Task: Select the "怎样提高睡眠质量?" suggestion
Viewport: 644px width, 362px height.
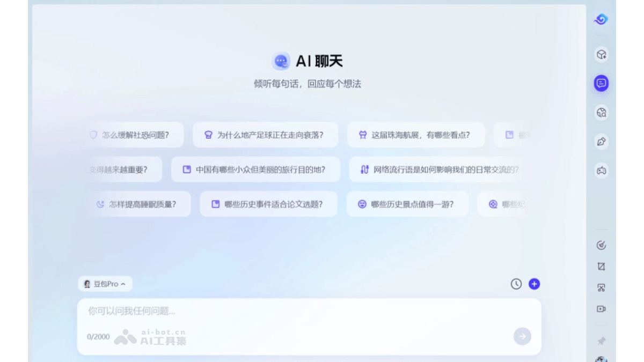Action: coord(140,204)
